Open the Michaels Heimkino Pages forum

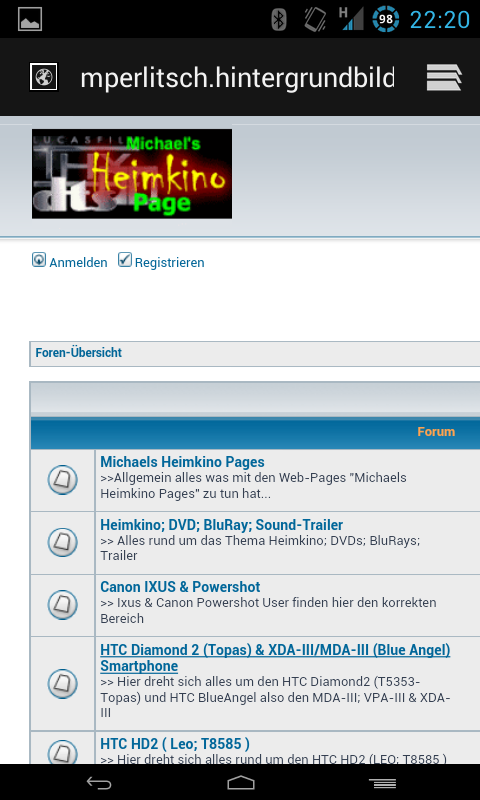pos(182,462)
